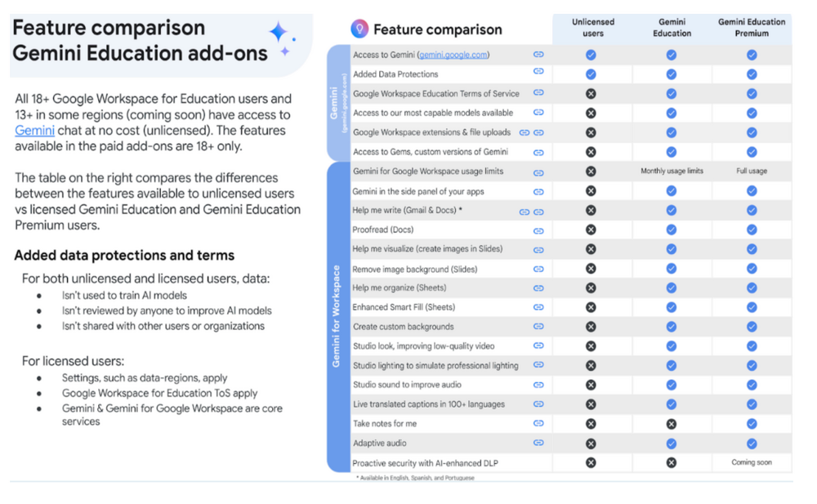Click Premium checkmark for Adaptive audio row
This screenshot has height=504, width=817.
click(x=752, y=444)
